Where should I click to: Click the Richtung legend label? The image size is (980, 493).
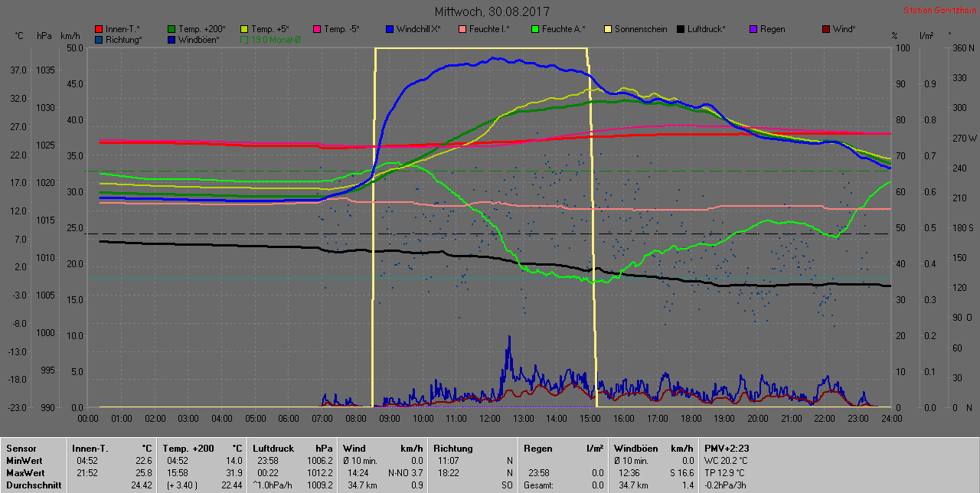(123, 40)
